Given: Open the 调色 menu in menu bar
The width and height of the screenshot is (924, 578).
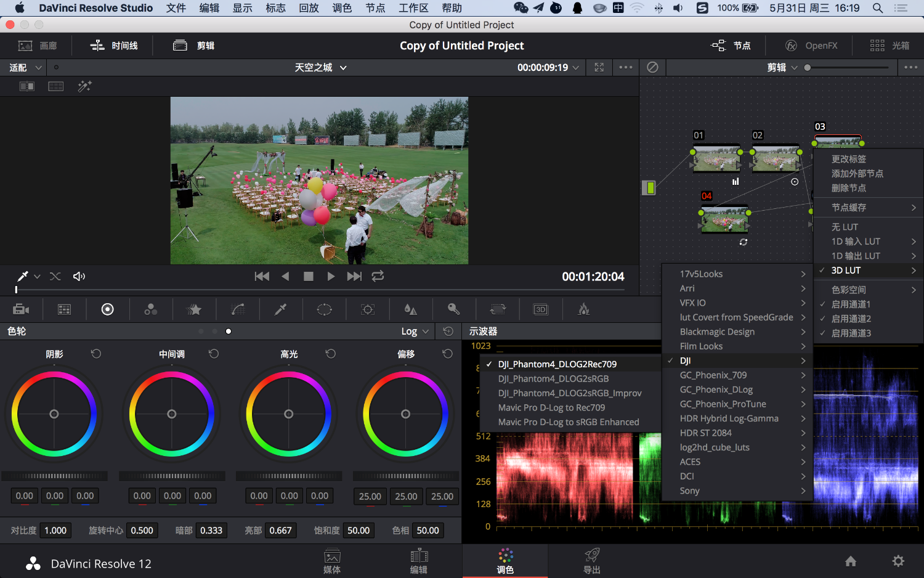Looking at the screenshot, I should click(342, 8).
